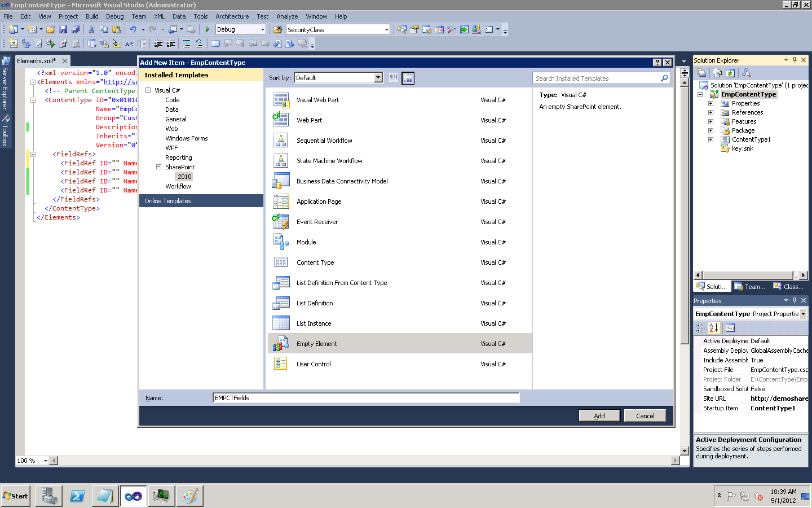Image resolution: width=812 pixels, height=508 pixels.
Task: Click the xmlns http link in editor
Action: (120, 82)
